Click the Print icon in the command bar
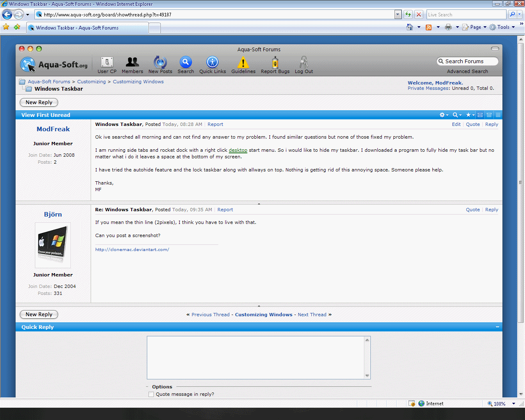 coord(448,27)
